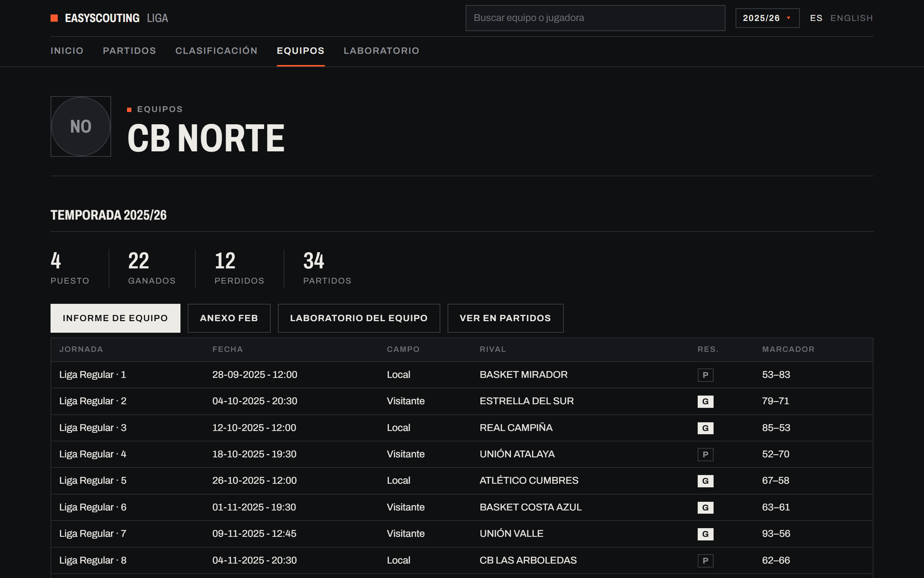This screenshot has width=924, height=578.
Task: Switch language to ES
Action: 816,18
